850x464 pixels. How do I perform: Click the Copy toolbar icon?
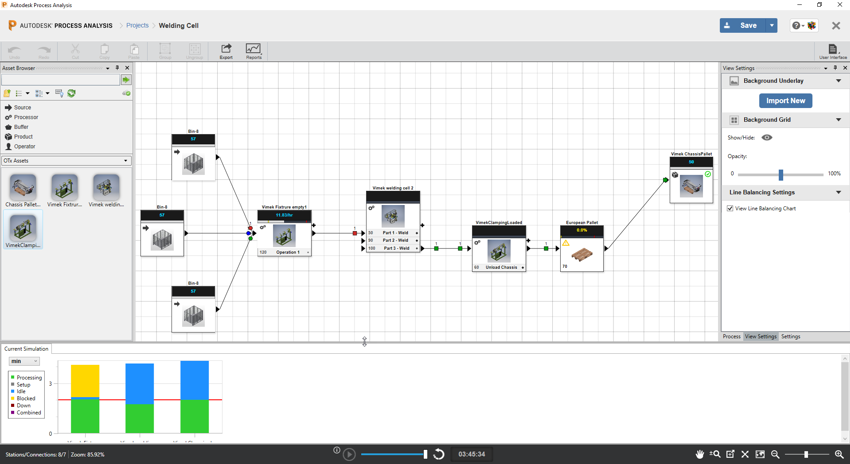(105, 51)
